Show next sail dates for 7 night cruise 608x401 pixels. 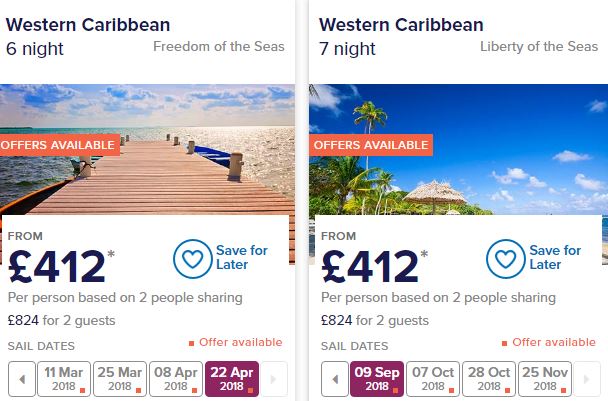pos(586,379)
